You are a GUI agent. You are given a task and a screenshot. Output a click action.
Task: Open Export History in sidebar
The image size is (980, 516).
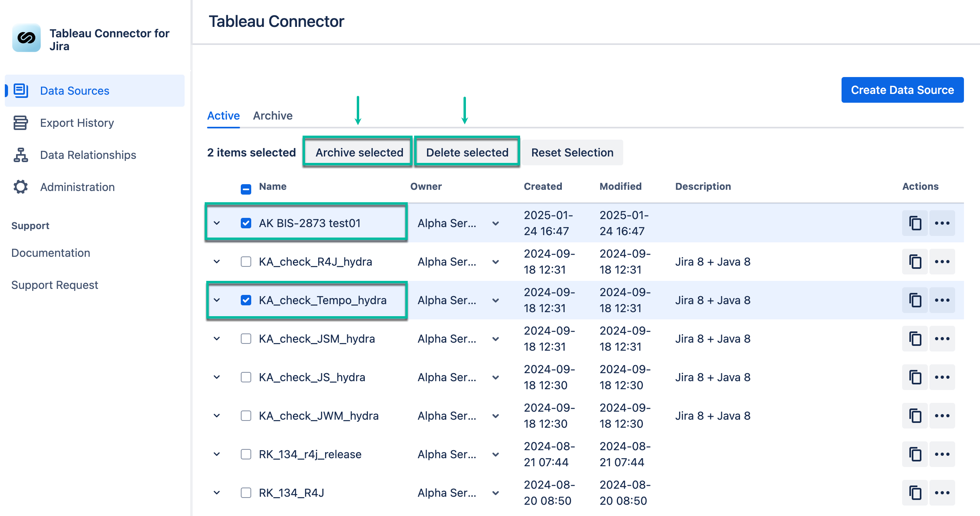pos(95,123)
